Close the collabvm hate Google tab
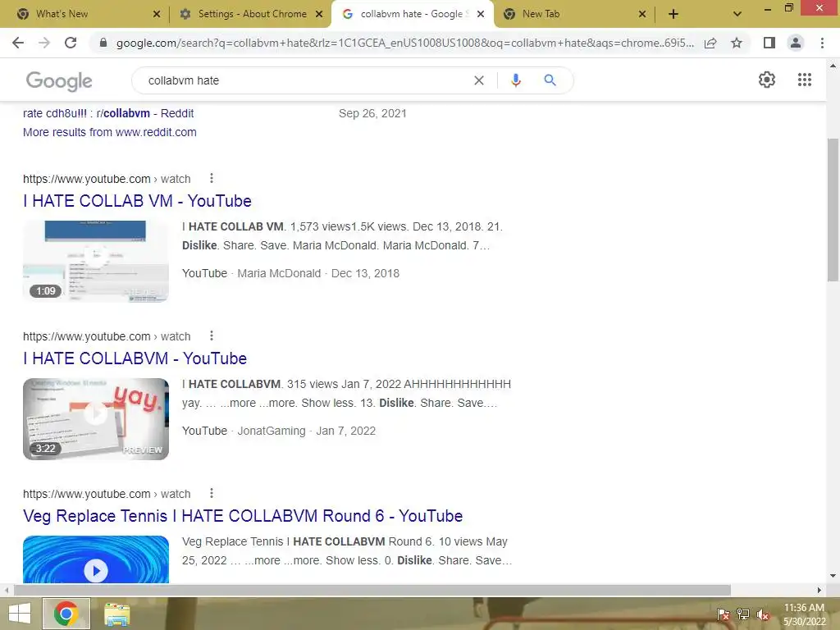840x630 pixels. pos(481,14)
